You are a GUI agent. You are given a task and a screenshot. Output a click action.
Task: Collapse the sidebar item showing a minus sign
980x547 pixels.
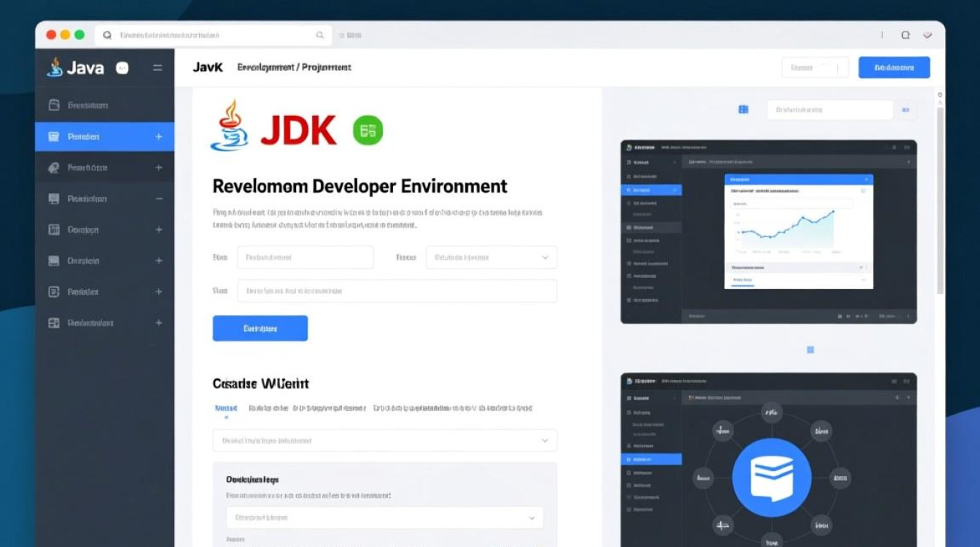pos(158,198)
